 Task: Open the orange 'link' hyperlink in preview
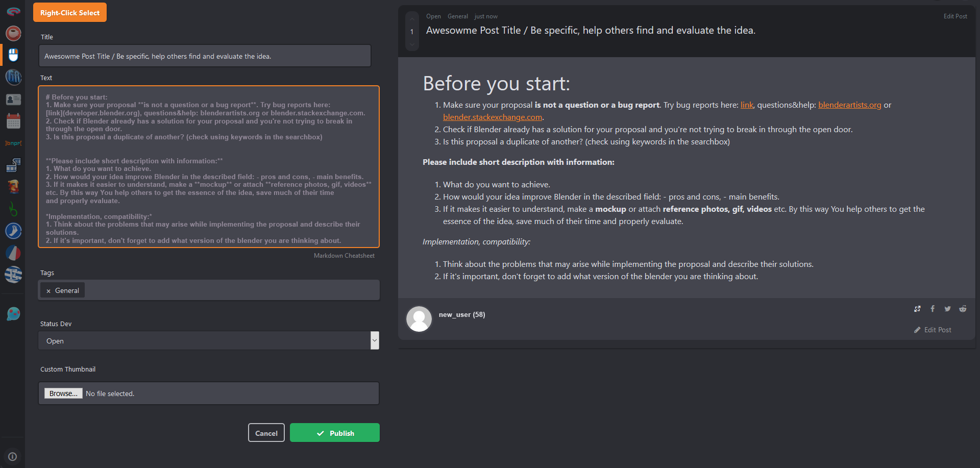click(x=747, y=105)
